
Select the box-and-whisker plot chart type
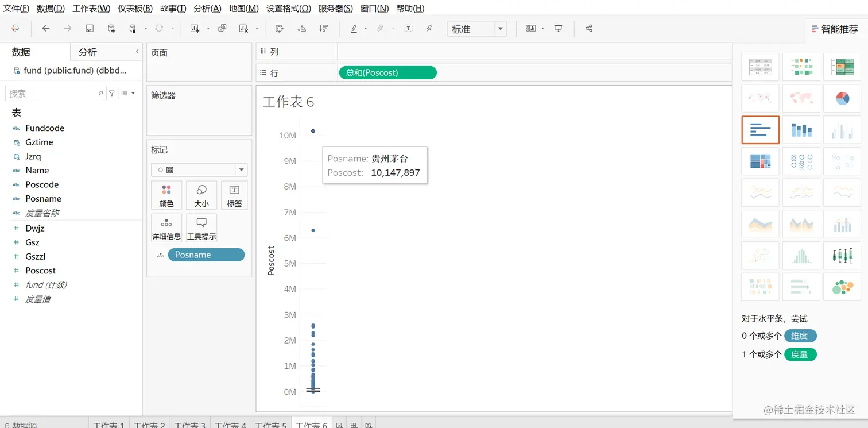click(x=842, y=256)
